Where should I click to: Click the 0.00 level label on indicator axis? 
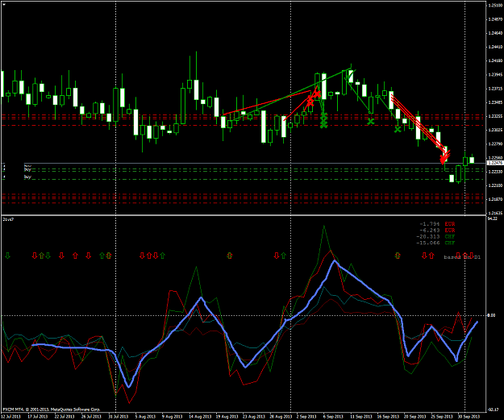click(x=491, y=315)
